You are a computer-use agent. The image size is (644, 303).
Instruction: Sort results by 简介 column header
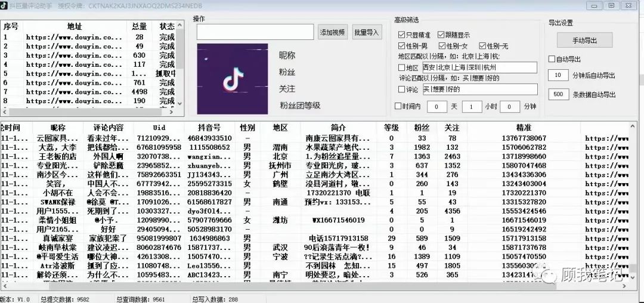click(x=339, y=128)
